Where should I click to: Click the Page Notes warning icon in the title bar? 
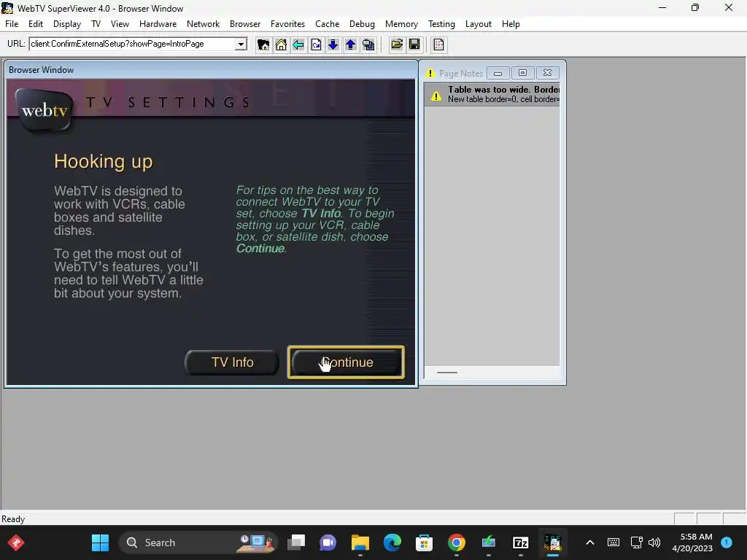point(430,74)
